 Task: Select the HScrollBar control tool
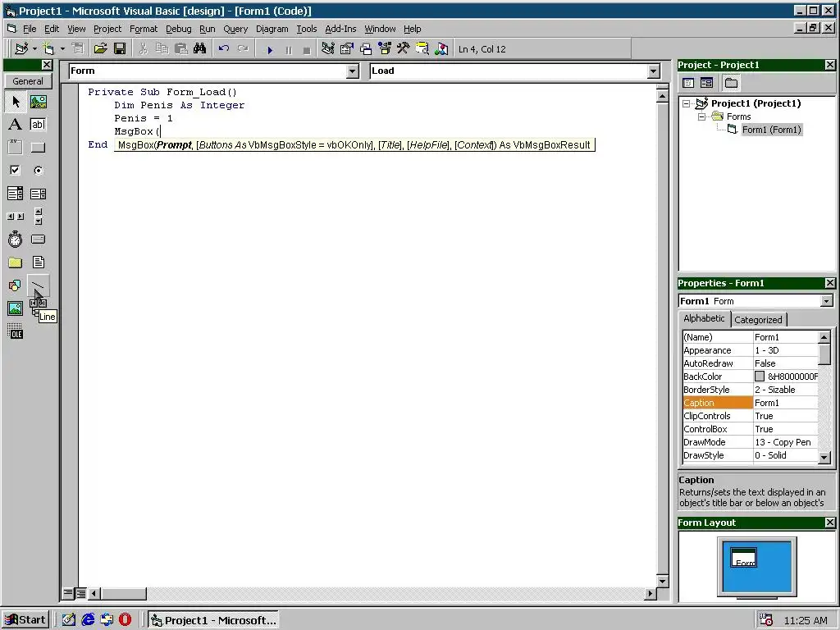pos(15,217)
